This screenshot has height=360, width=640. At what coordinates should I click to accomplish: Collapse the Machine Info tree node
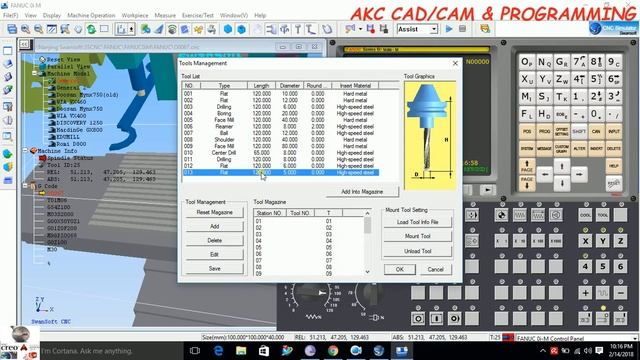click(25, 151)
